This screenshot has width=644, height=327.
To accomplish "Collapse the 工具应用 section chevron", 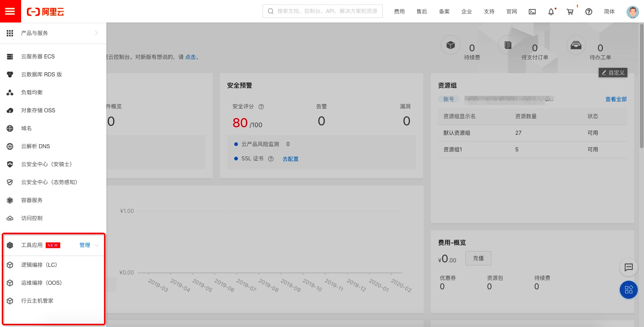I will pyautogui.click(x=96, y=245).
